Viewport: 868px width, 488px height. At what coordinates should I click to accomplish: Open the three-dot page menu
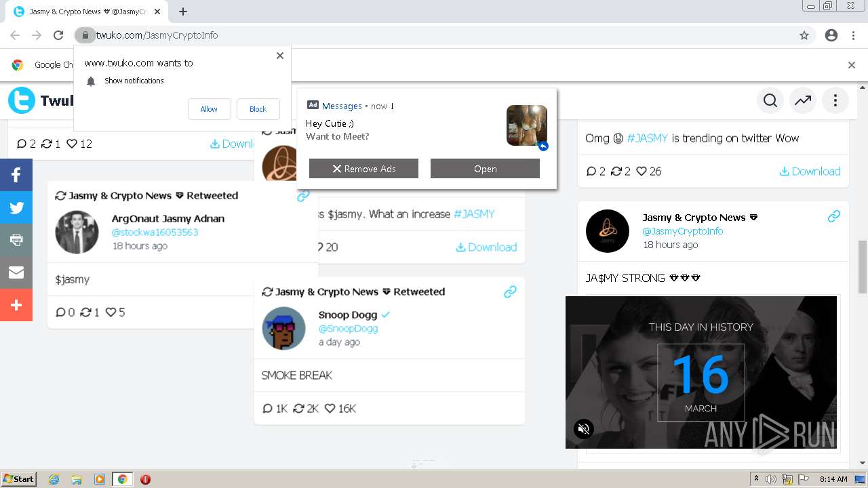coord(835,101)
